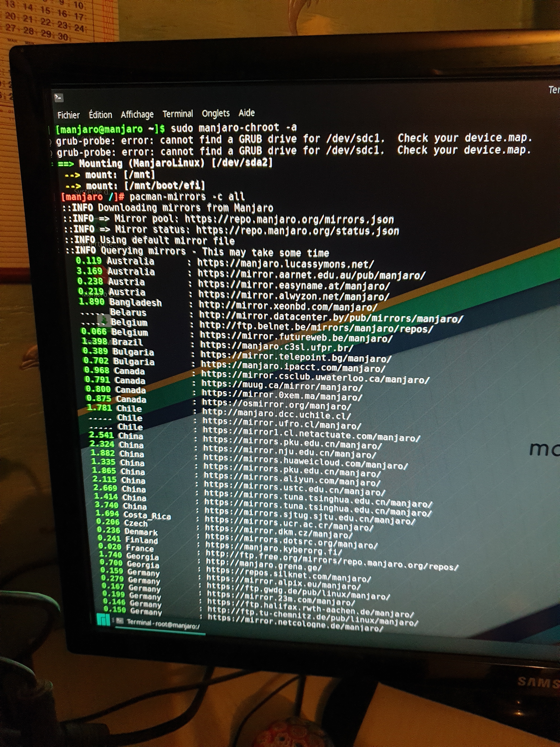Image resolution: width=560 pixels, height=747 pixels.
Task: Click the 'Terminal - root@manjaro:/' taskbar button
Action: pyautogui.click(x=163, y=624)
